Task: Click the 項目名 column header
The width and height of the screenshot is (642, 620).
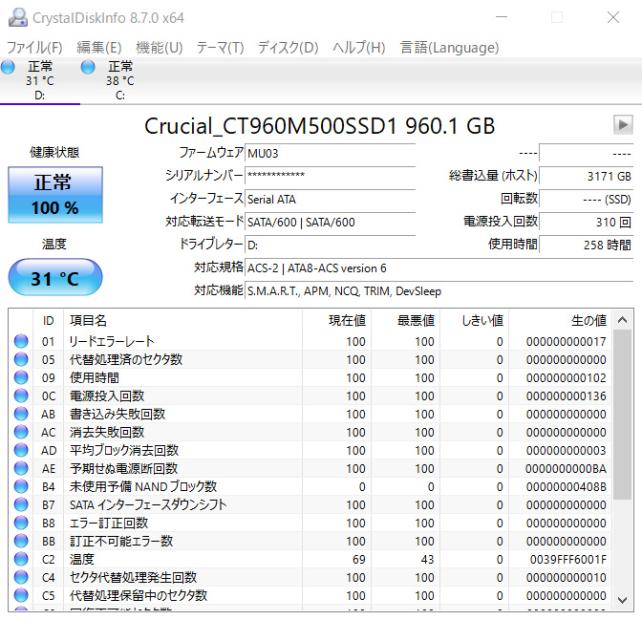Action: click(183, 321)
